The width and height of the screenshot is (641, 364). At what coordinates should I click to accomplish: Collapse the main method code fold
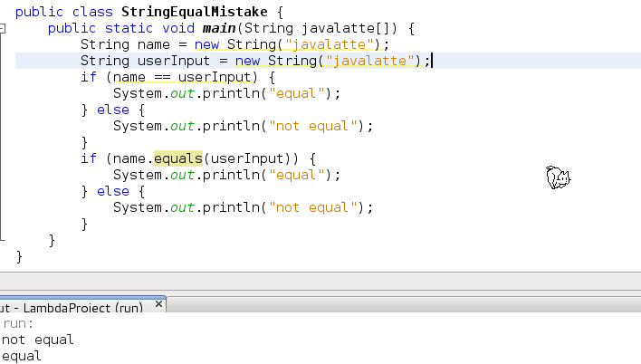[2, 29]
